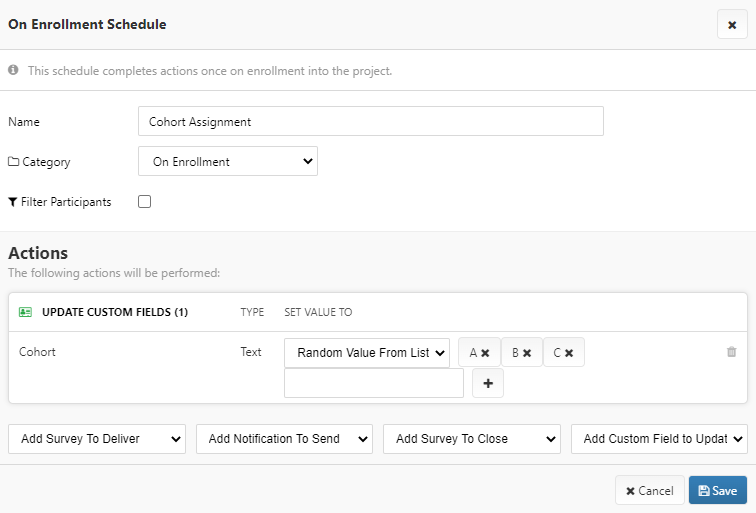The height and width of the screenshot is (513, 756).
Task: Enable the Filter Participants checkbox
Action: click(x=145, y=201)
